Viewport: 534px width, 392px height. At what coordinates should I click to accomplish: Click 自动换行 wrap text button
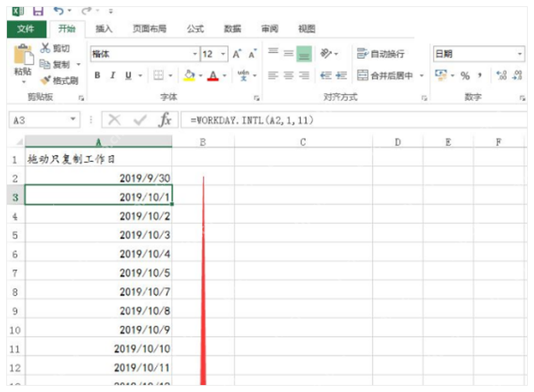click(x=381, y=53)
